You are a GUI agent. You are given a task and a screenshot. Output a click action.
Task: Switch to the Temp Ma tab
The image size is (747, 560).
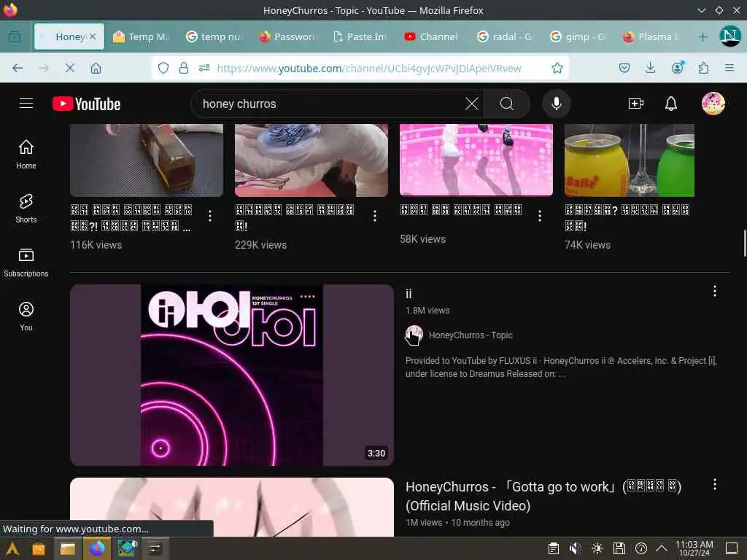(142, 36)
